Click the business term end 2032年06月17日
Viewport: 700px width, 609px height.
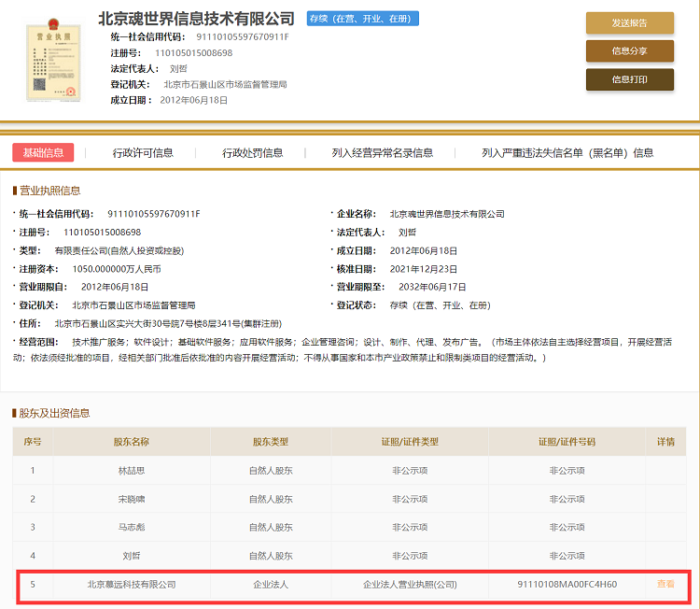point(432,287)
